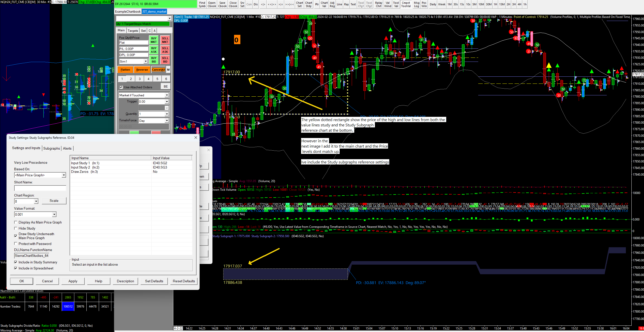This screenshot has width=644, height=332.
Task: Expand the Based On dropdown
Action: (64, 175)
